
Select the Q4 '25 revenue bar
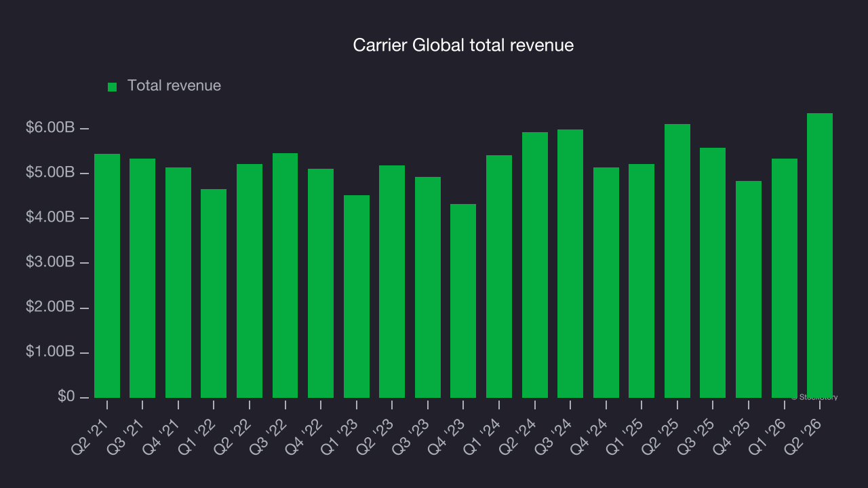point(749,289)
